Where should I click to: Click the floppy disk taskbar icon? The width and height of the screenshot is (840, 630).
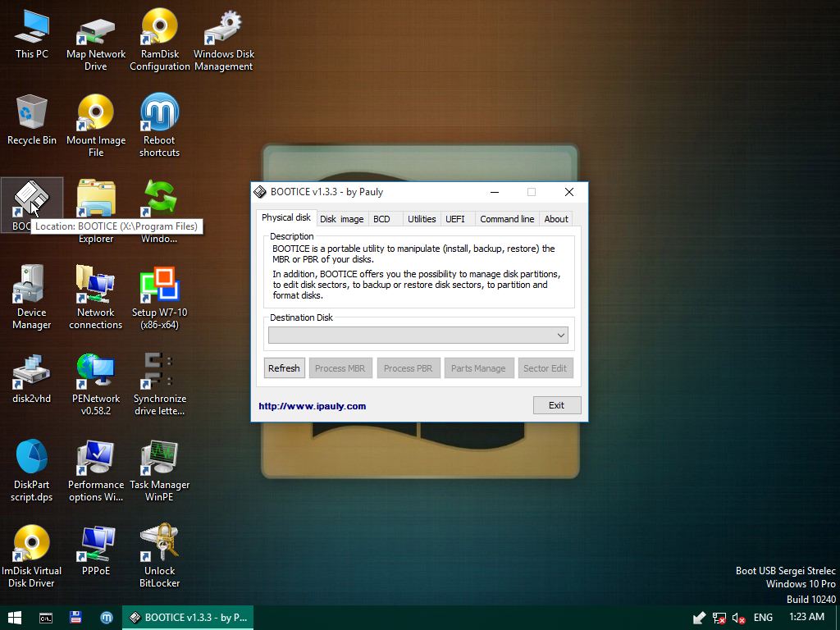click(76, 618)
